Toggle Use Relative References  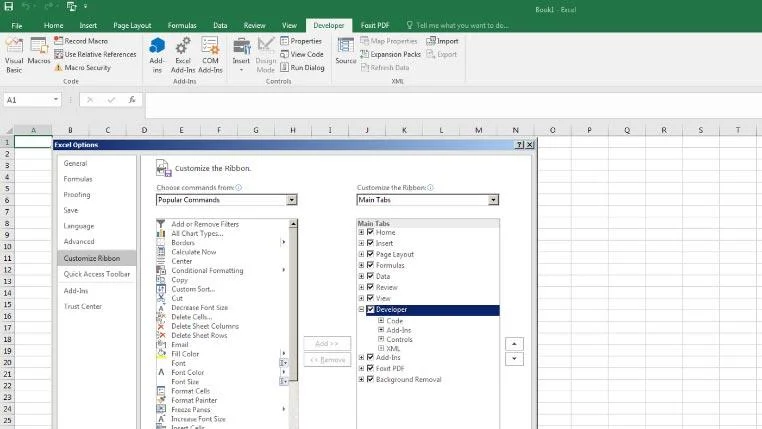[95, 54]
